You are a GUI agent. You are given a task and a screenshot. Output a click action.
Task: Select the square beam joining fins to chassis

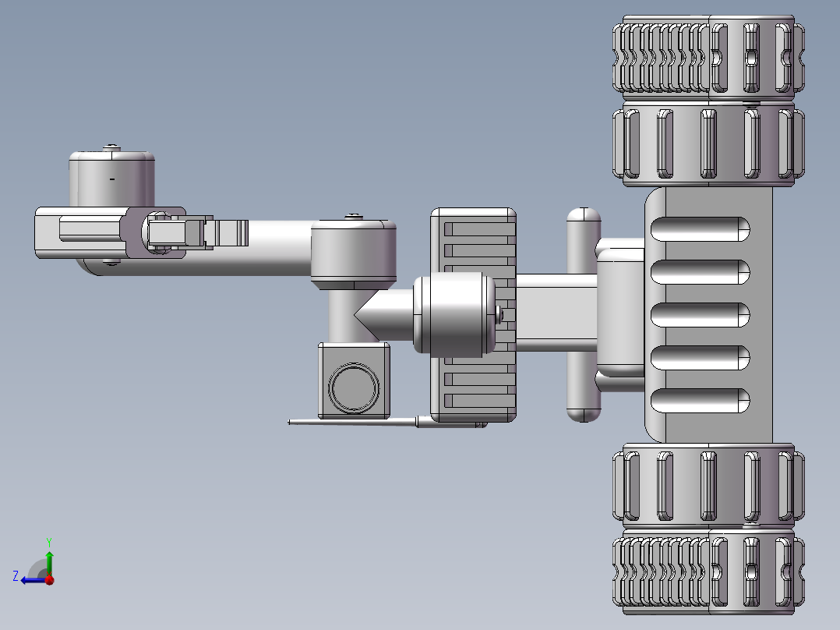tap(556, 313)
